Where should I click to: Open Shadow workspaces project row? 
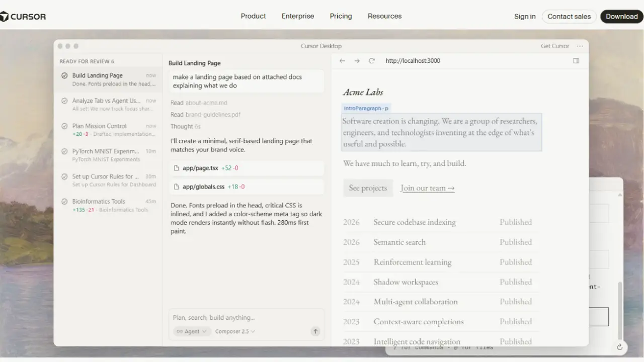[x=441, y=282]
